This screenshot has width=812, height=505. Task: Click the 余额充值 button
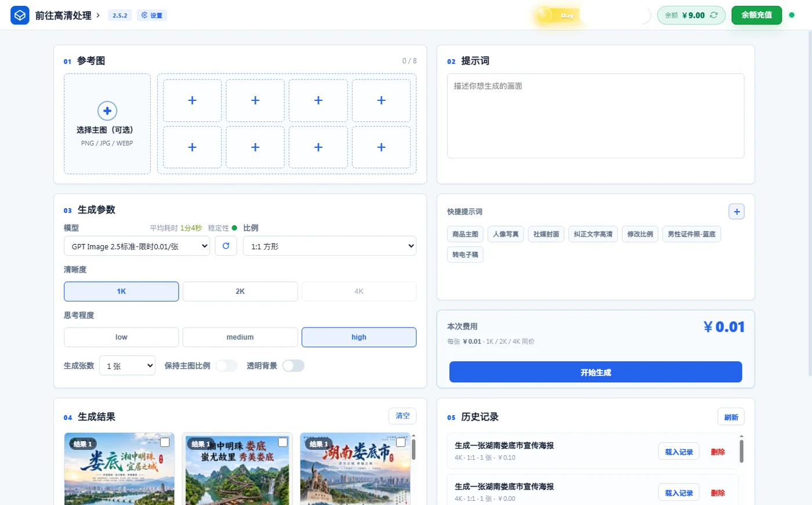point(756,15)
